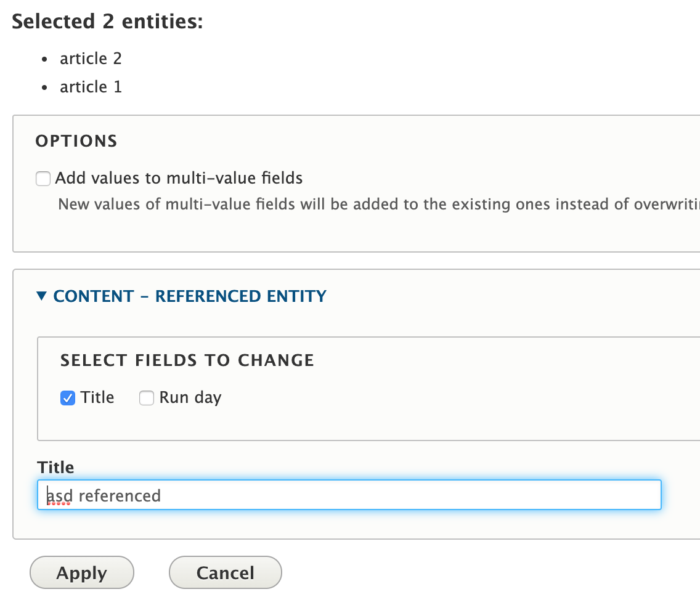This screenshot has height=605, width=700.
Task: Click the Add values to multi-value fields label
Action: [x=179, y=179]
